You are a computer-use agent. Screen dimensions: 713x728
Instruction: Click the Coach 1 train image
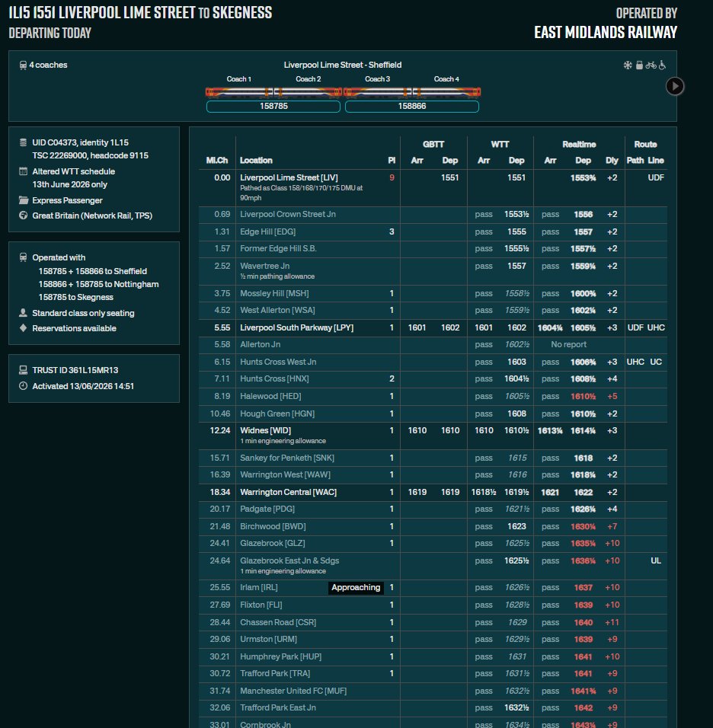pyautogui.click(x=239, y=92)
